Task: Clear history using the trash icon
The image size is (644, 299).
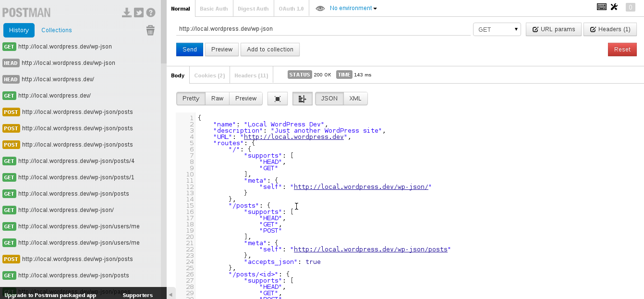Action: (150, 30)
